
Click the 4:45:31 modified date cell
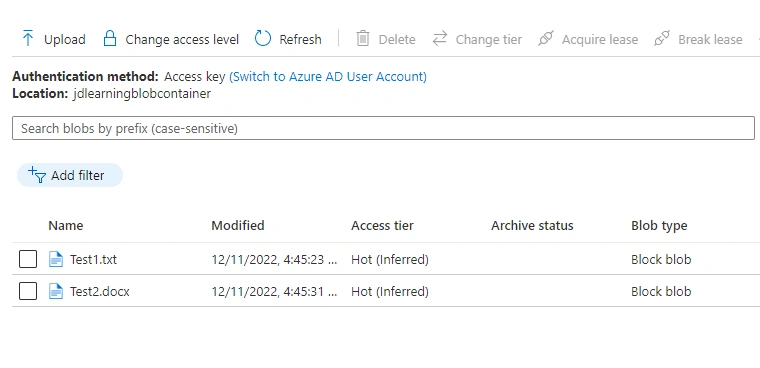[x=274, y=291]
